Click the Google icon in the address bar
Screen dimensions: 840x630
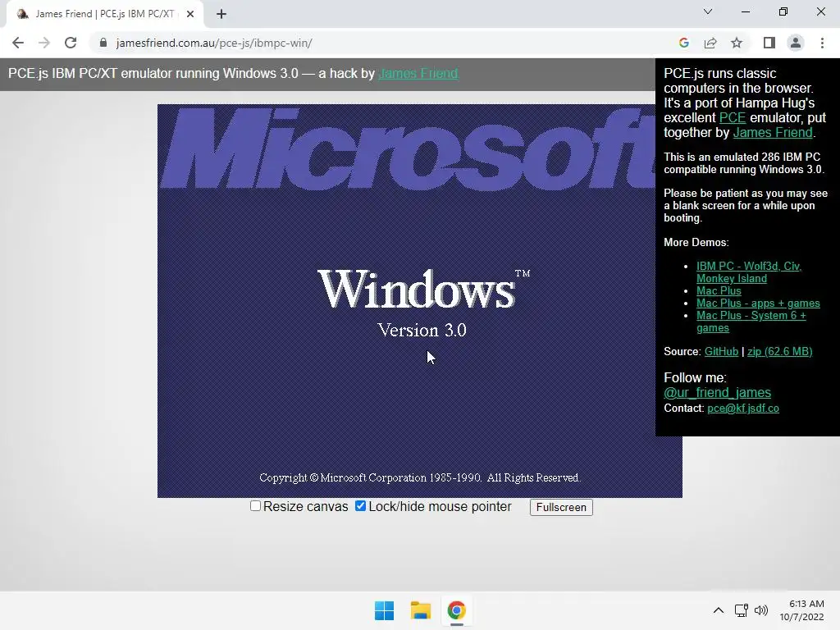(x=683, y=43)
